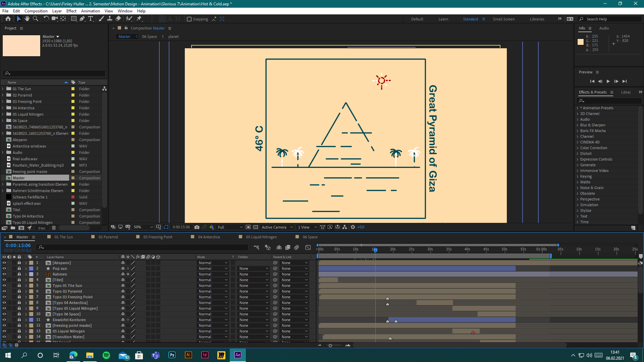Select the Eraser tool
Image resolution: width=644 pixels, height=362 pixels.
118,19
